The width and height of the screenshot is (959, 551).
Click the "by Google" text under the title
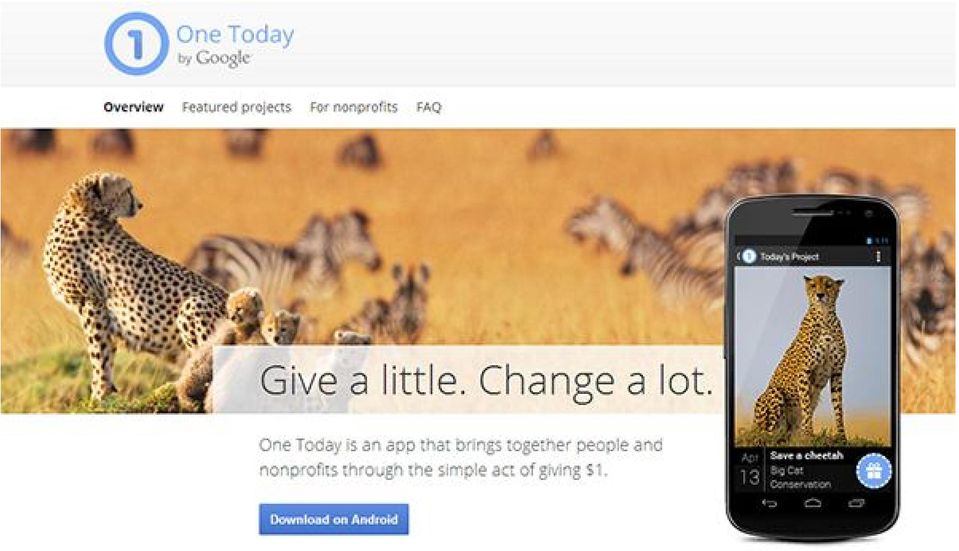213,58
